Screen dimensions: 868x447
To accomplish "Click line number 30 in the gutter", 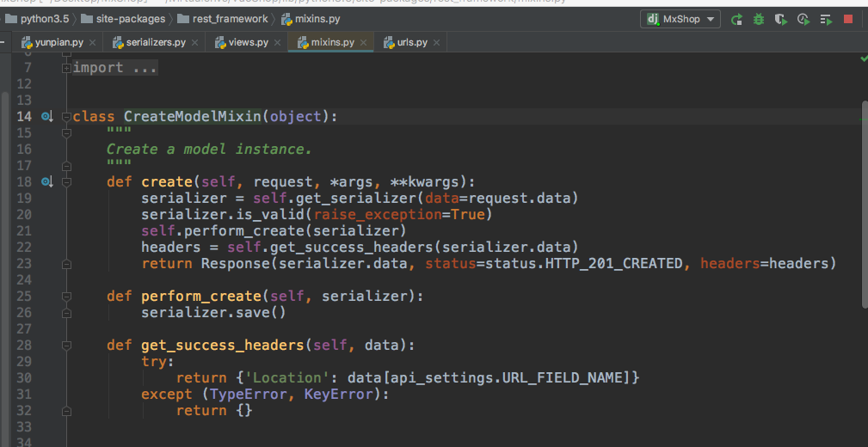I will [x=24, y=378].
